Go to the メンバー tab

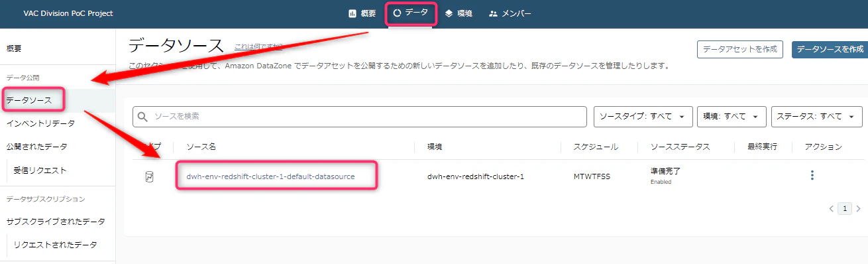pos(510,13)
